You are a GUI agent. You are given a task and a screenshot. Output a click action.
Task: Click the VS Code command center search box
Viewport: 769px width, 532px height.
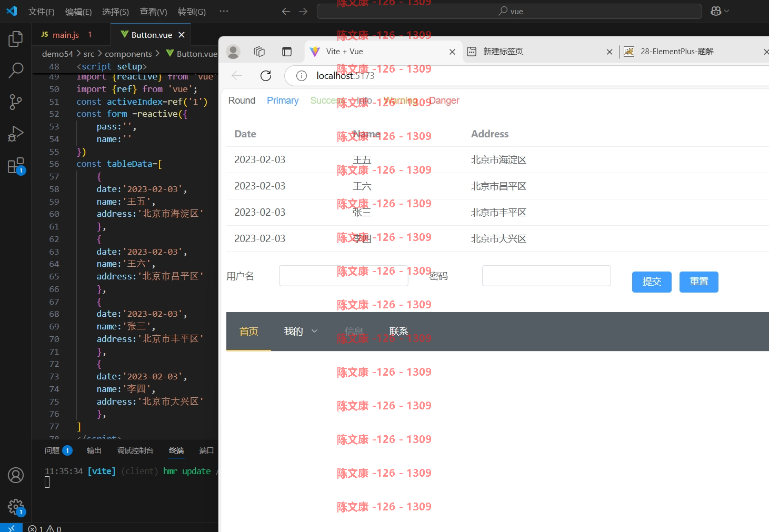click(x=510, y=11)
